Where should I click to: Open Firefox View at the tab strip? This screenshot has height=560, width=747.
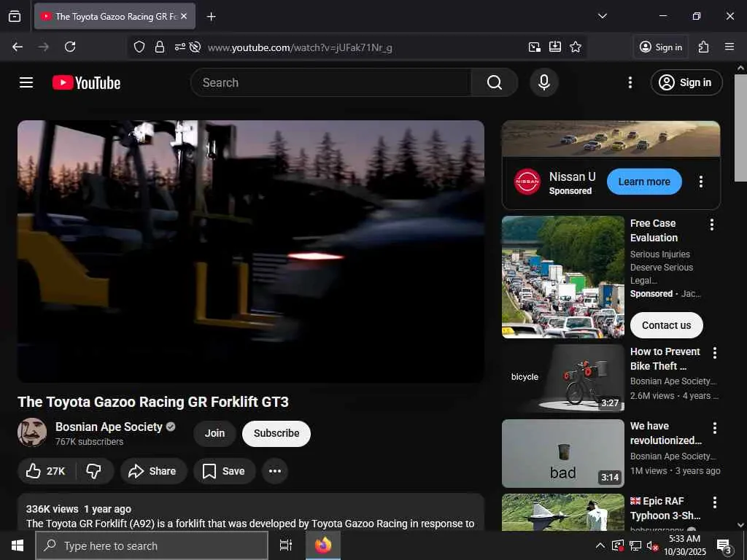click(15, 16)
